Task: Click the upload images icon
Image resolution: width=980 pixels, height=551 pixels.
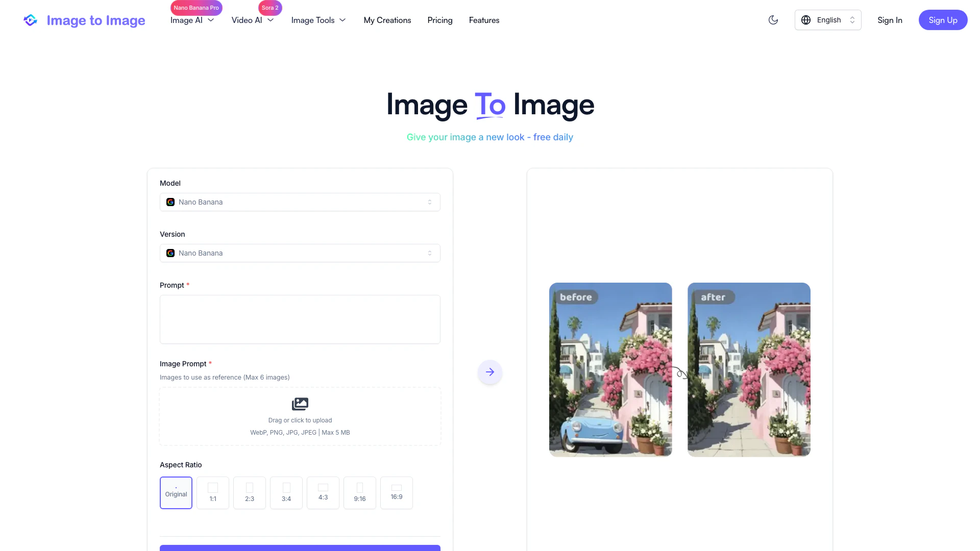Action: coord(300,404)
